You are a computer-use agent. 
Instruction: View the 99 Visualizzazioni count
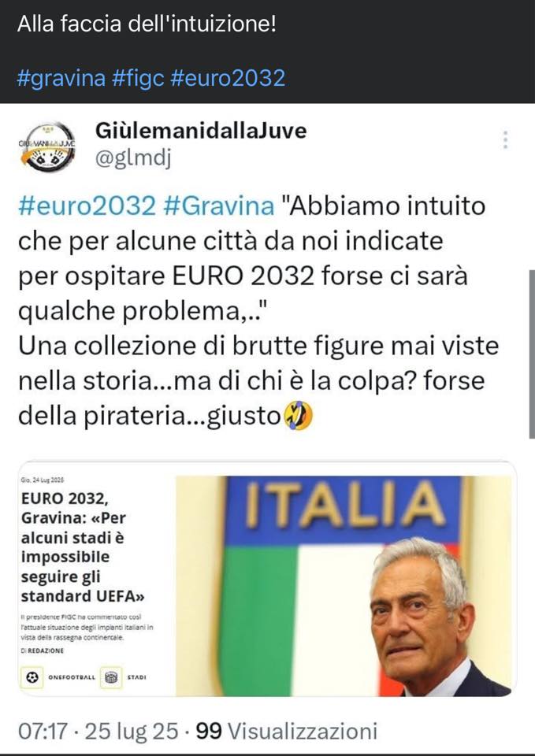click(x=287, y=731)
